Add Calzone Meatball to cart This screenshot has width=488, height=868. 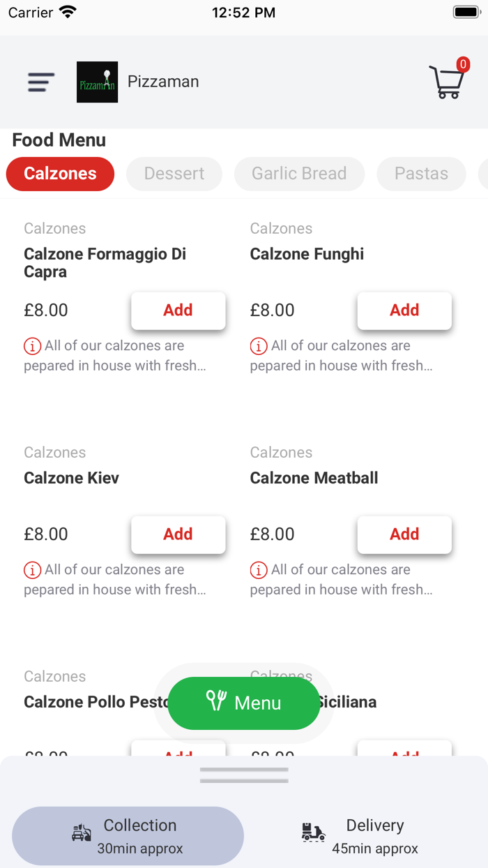point(404,534)
